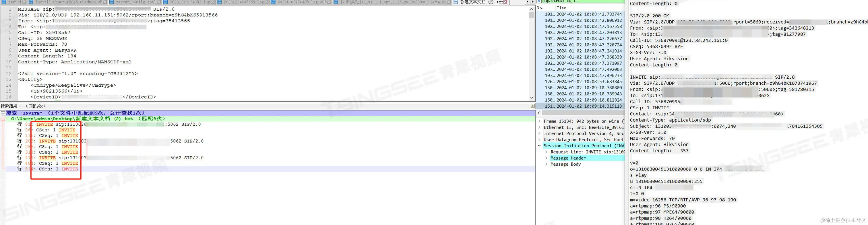Select packet at 10:08:47.241914
868x225 pixels.
pyautogui.click(x=580, y=51)
